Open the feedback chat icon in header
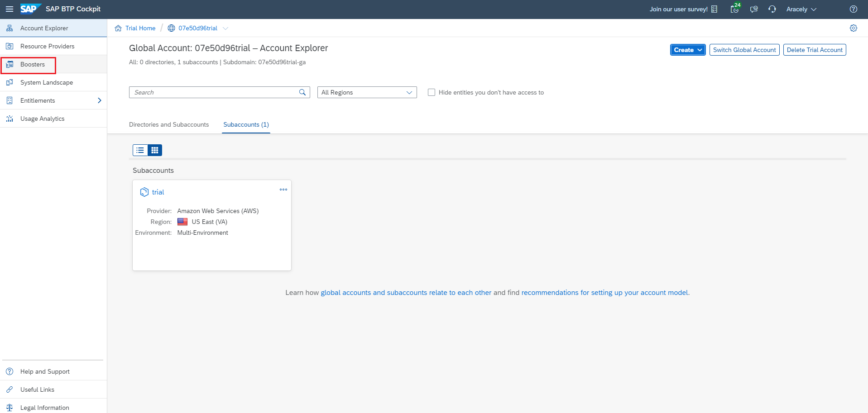The height and width of the screenshot is (413, 868). tap(753, 9)
